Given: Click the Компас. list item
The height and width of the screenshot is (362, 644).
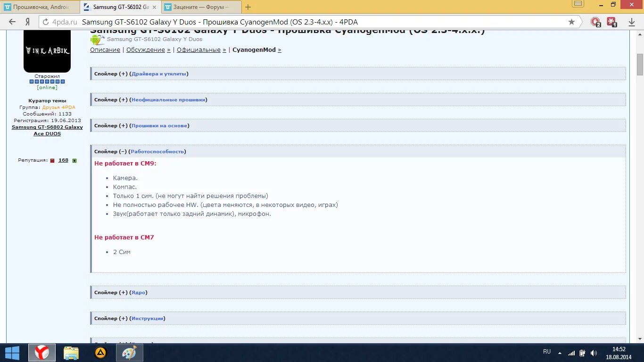Looking at the screenshot, I should [x=125, y=187].
